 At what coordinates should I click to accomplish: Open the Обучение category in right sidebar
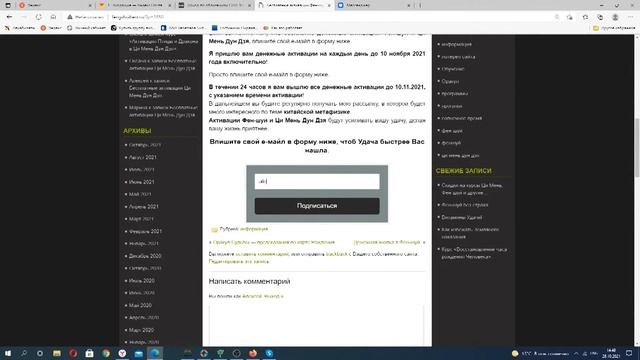[453, 69]
